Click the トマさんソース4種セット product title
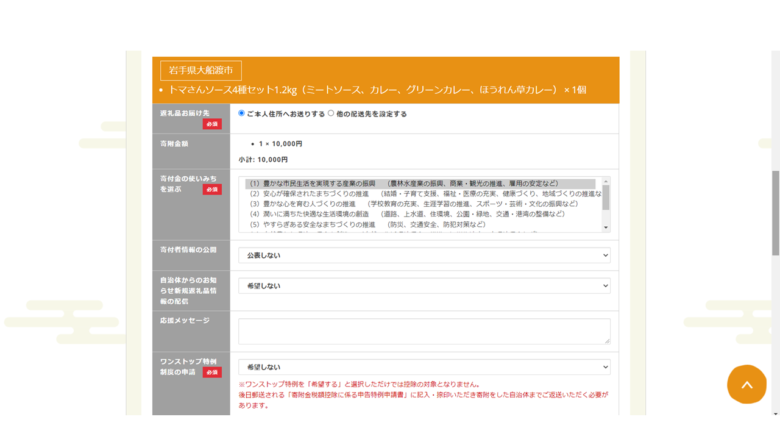 point(377,90)
